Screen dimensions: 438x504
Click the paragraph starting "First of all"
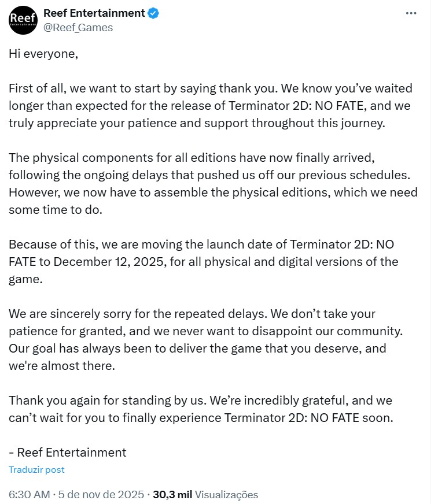point(211,106)
